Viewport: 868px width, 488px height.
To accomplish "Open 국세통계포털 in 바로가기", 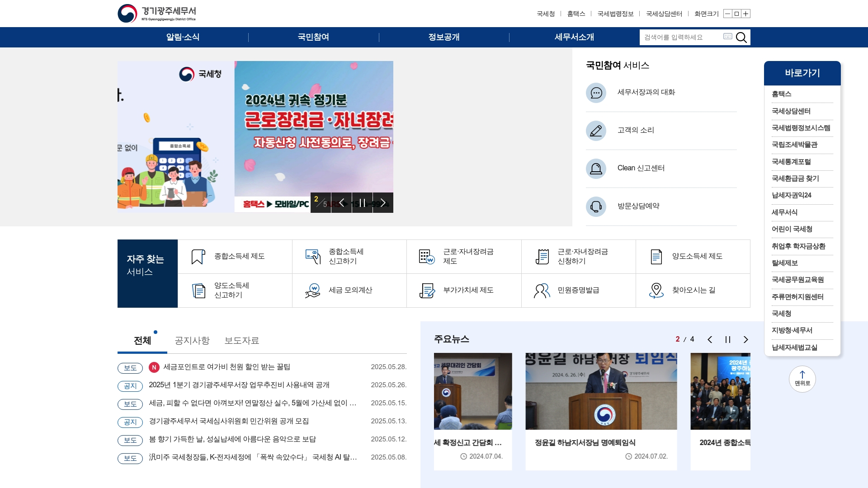I will click(x=791, y=162).
